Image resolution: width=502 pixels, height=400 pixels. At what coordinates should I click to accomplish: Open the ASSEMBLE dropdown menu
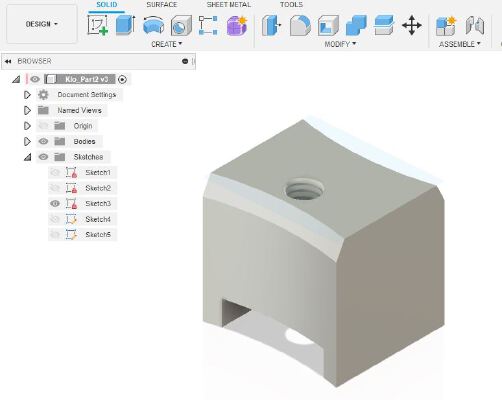coord(459,44)
